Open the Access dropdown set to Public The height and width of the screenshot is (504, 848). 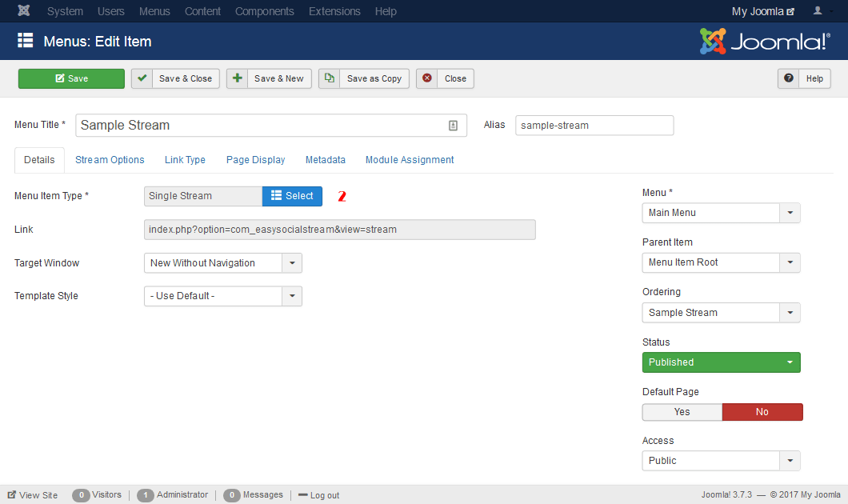(x=721, y=461)
